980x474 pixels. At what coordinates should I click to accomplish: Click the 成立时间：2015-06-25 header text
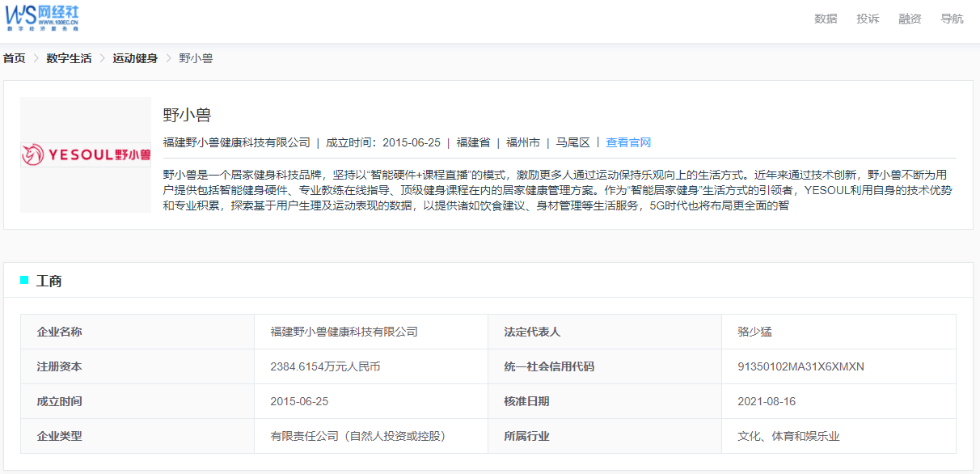[x=383, y=142]
